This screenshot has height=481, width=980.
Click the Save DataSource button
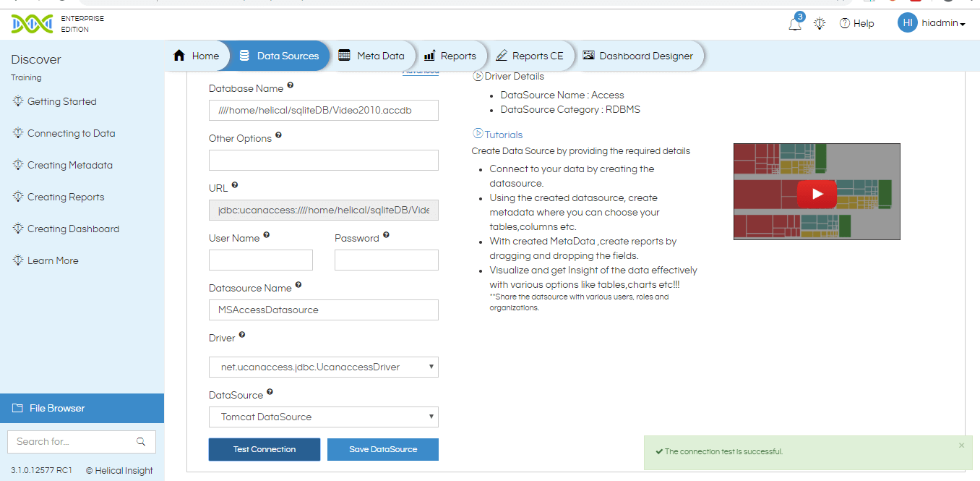[x=383, y=449]
